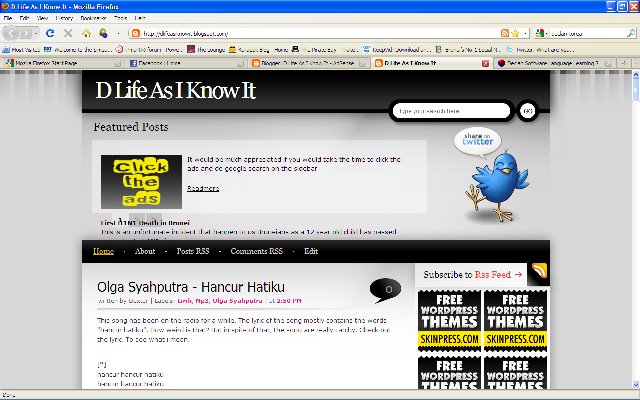
Task: Click the share on twitter speech bubble
Action: 478,141
